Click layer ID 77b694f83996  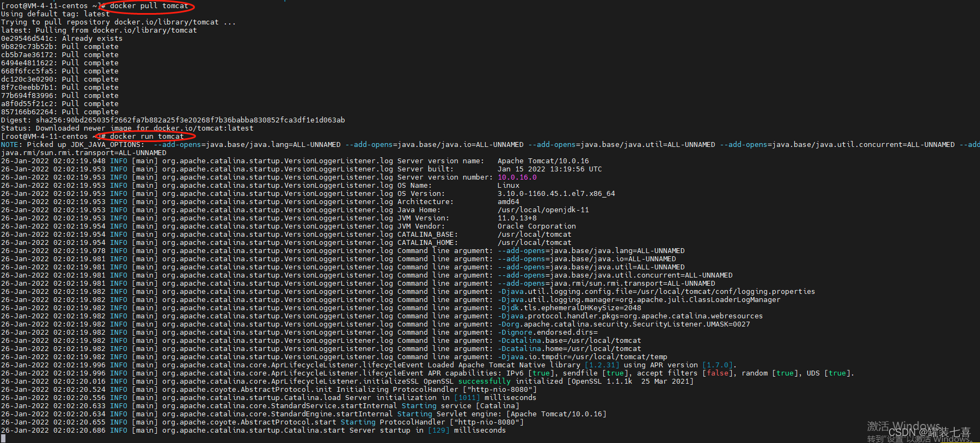pyautogui.click(x=27, y=96)
